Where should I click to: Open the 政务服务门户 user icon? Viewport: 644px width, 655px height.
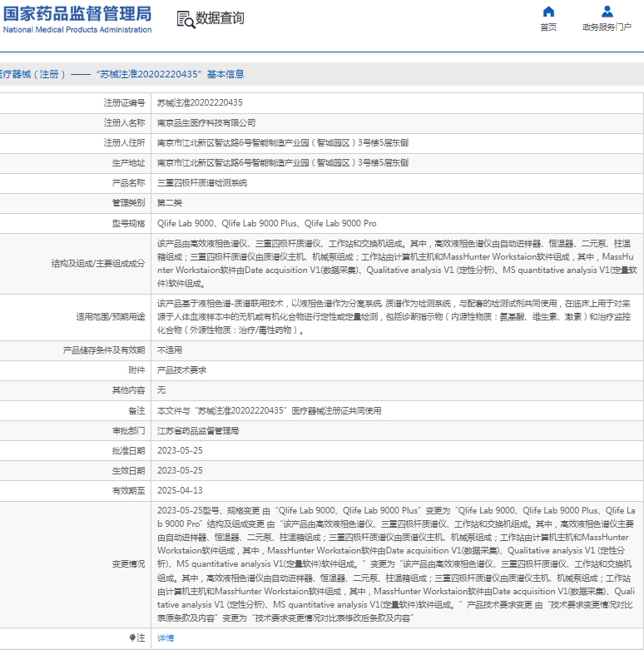607,12
